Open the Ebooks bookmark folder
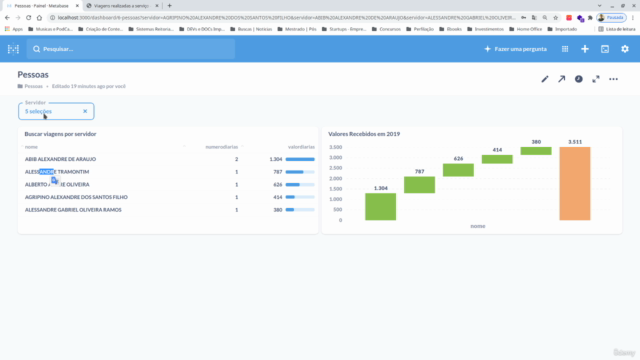Viewport: 640px width, 360px height. point(450,29)
